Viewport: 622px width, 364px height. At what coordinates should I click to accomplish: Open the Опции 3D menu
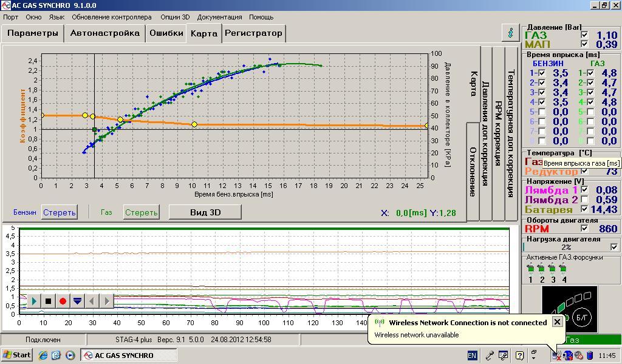coord(176,17)
